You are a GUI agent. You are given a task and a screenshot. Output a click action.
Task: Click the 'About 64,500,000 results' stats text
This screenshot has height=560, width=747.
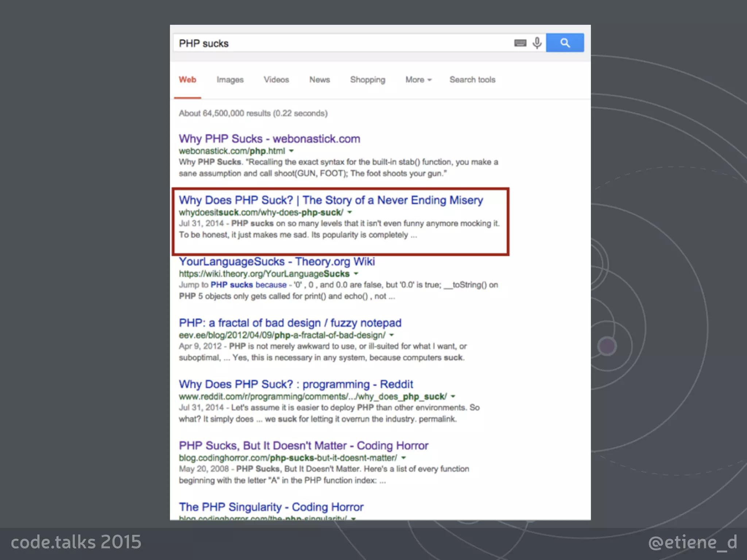point(253,113)
